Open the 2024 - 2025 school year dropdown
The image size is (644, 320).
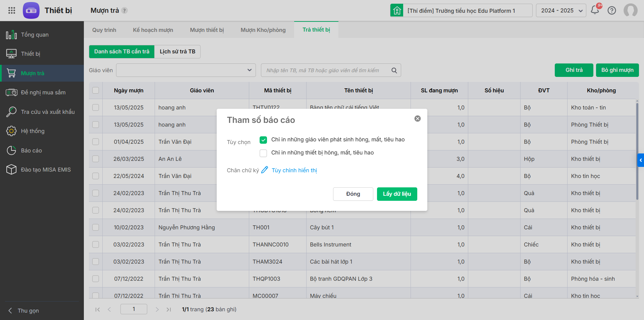click(x=561, y=10)
